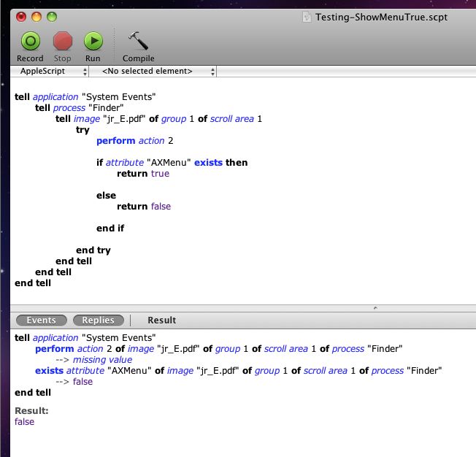The height and width of the screenshot is (457, 476).
Task: Click the green zoom window button
Action: coord(51,16)
